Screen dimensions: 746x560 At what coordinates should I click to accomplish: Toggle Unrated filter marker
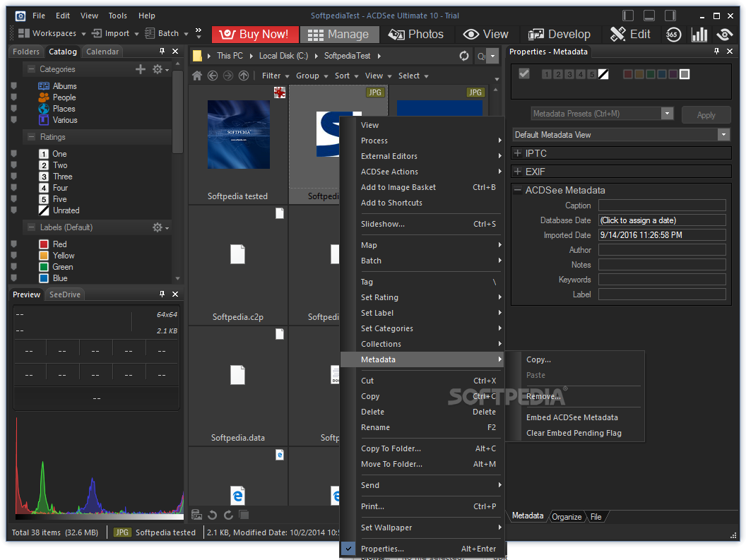click(14, 210)
